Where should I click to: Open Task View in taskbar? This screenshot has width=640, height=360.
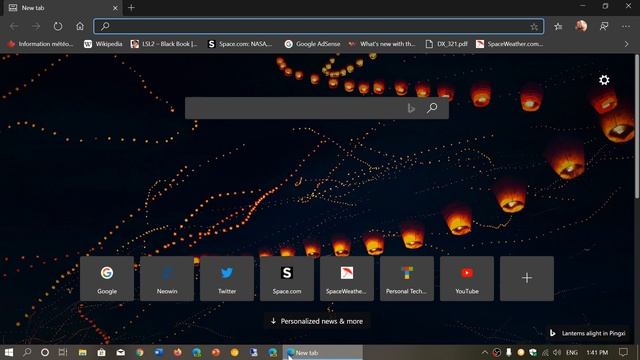63,352
